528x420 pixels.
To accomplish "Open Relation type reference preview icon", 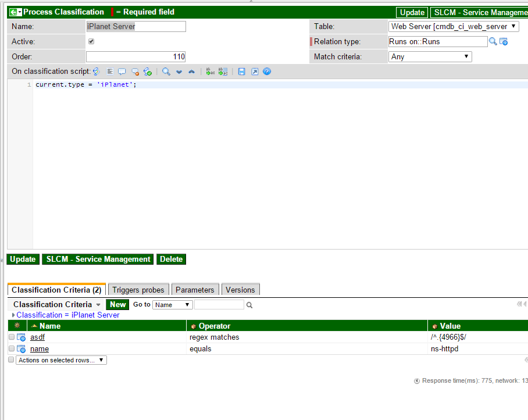I will pyautogui.click(x=504, y=41).
